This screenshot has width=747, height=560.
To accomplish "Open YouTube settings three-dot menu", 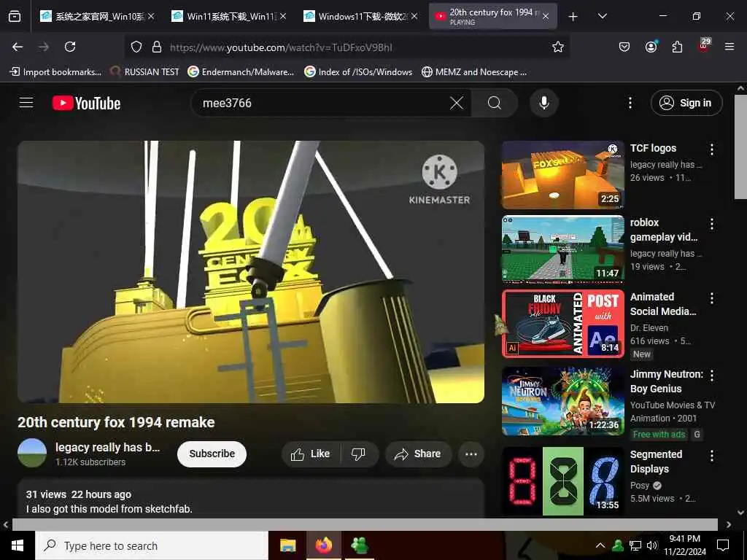I will point(630,103).
